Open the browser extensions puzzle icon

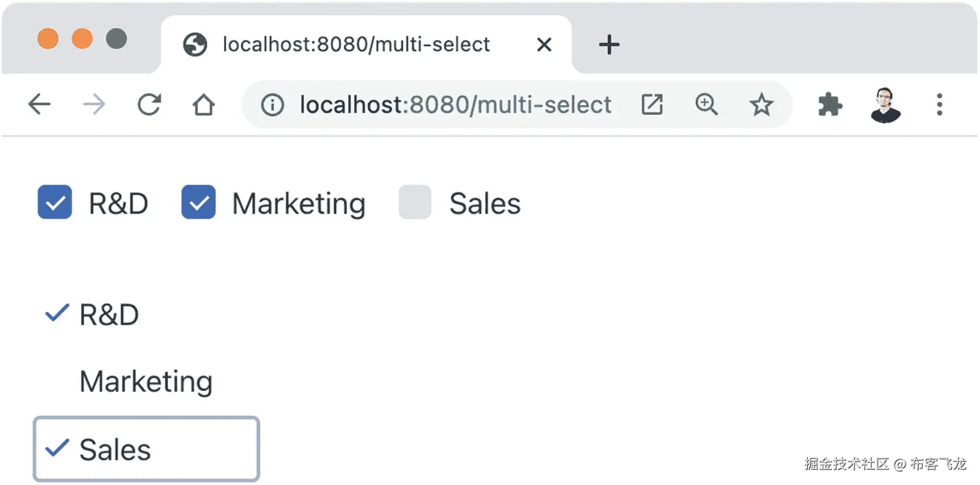830,104
